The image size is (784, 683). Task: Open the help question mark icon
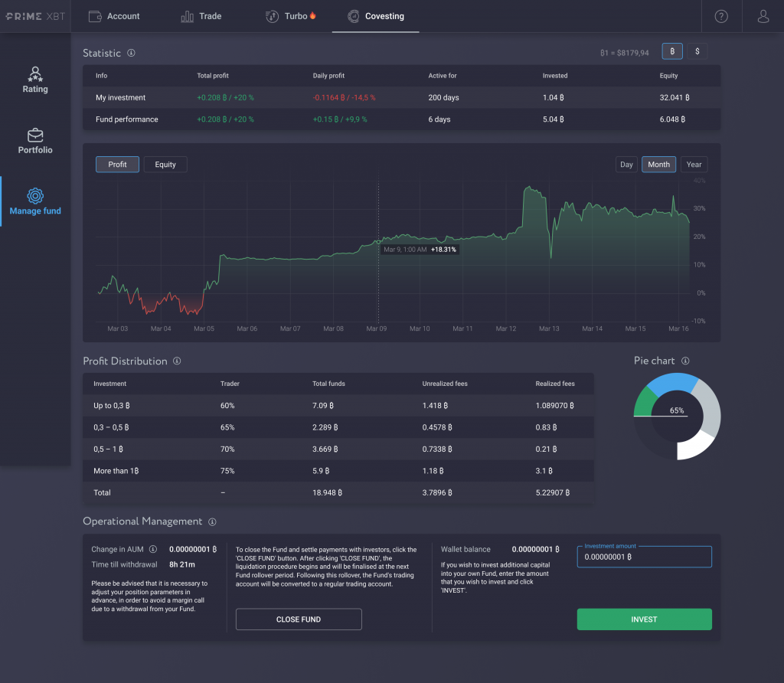[720, 15]
